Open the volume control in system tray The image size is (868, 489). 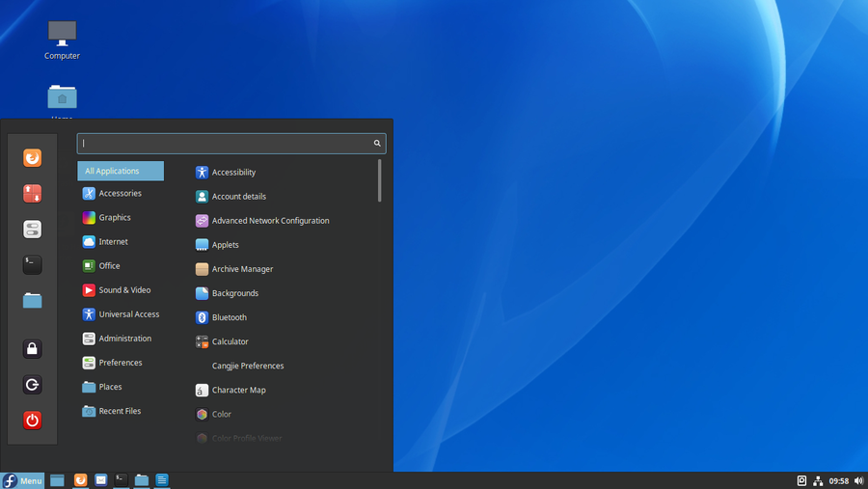tap(858, 480)
